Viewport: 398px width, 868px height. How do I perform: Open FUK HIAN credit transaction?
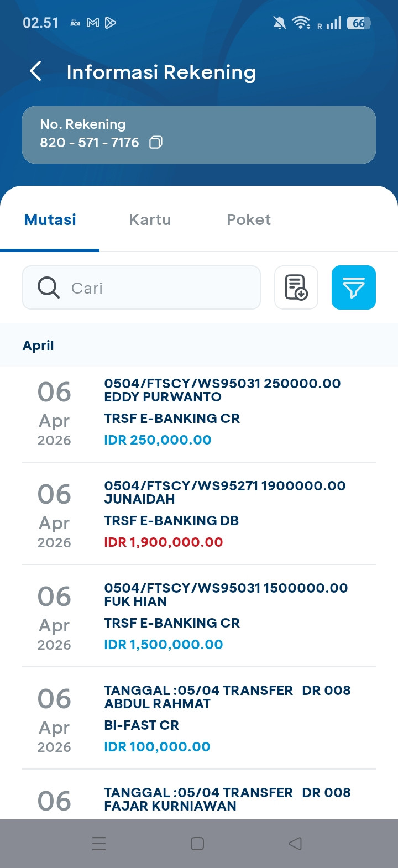click(x=199, y=616)
